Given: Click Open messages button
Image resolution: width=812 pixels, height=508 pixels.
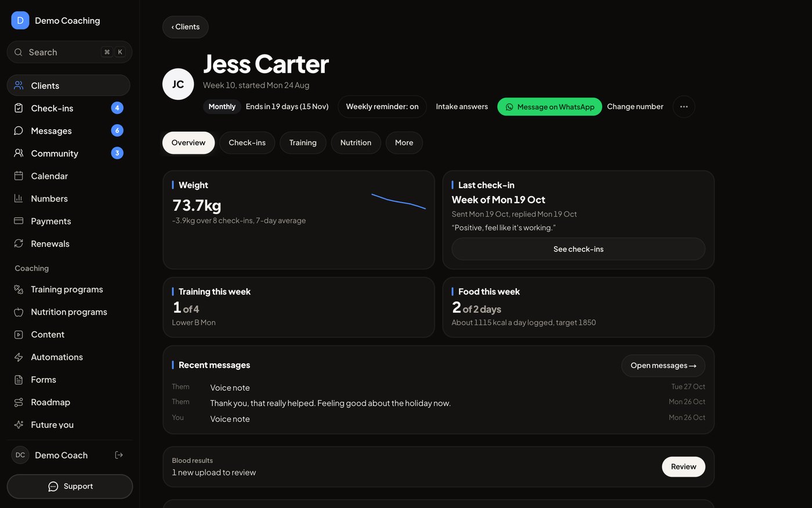Looking at the screenshot, I should coord(664,366).
